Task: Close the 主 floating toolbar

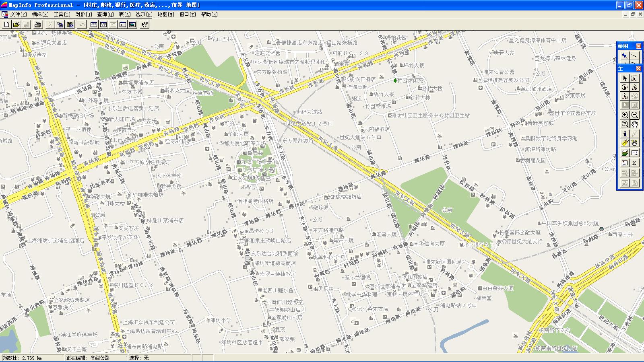Action: tap(638, 69)
